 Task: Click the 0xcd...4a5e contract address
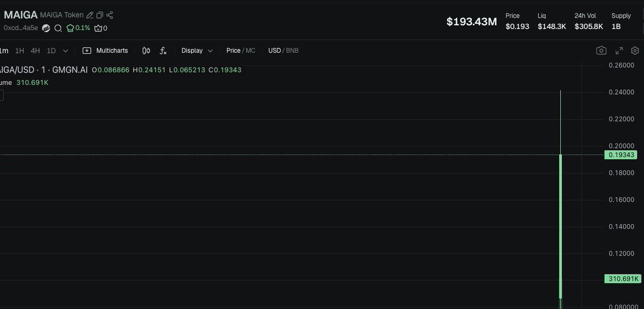pos(21,28)
